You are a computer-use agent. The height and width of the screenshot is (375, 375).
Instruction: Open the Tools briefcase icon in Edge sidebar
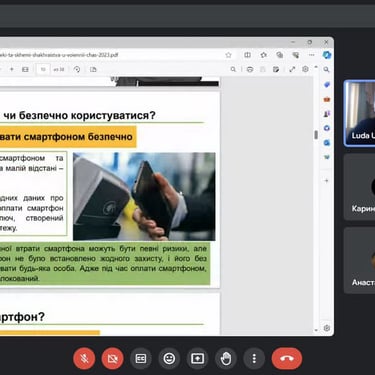click(327, 99)
